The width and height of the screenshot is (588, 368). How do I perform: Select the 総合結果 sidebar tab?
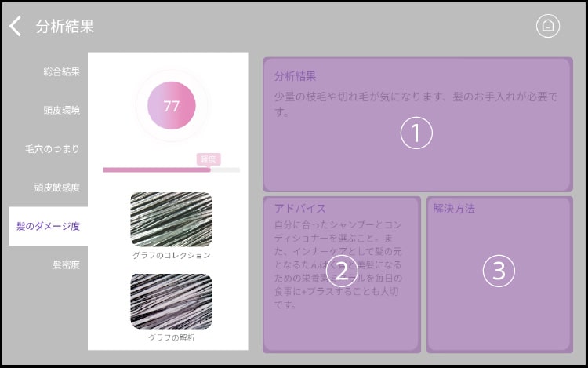(x=61, y=71)
